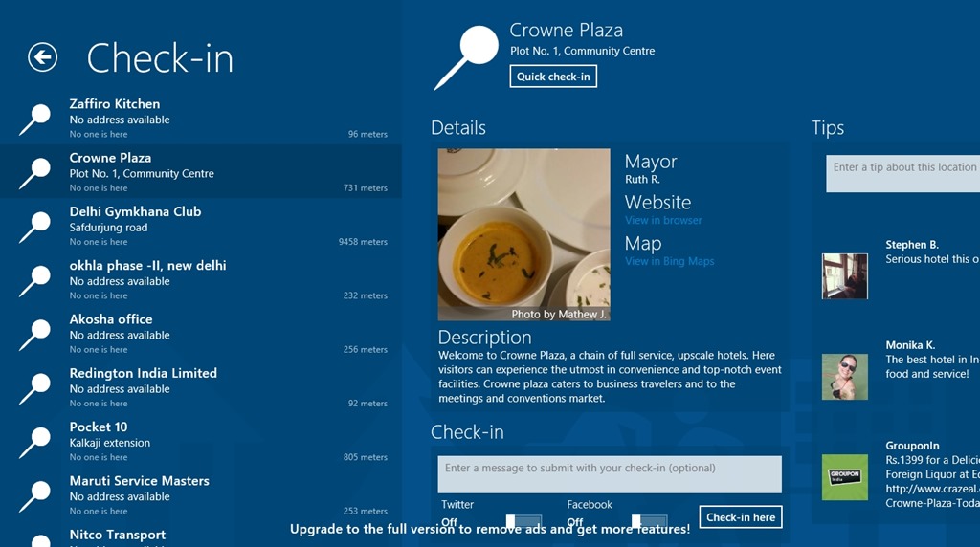The width and height of the screenshot is (980, 547).
Task: Click upgrade to full version banner
Action: 490,529
